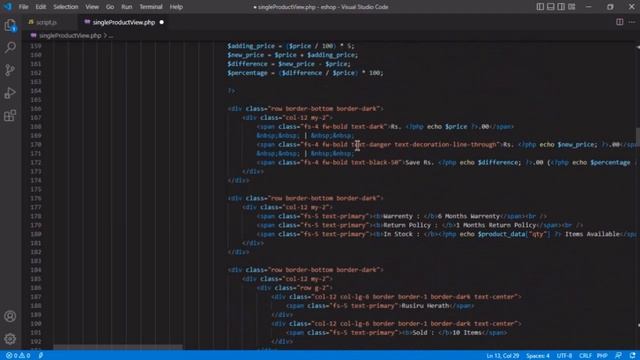Open the Go menu

click(x=110, y=7)
